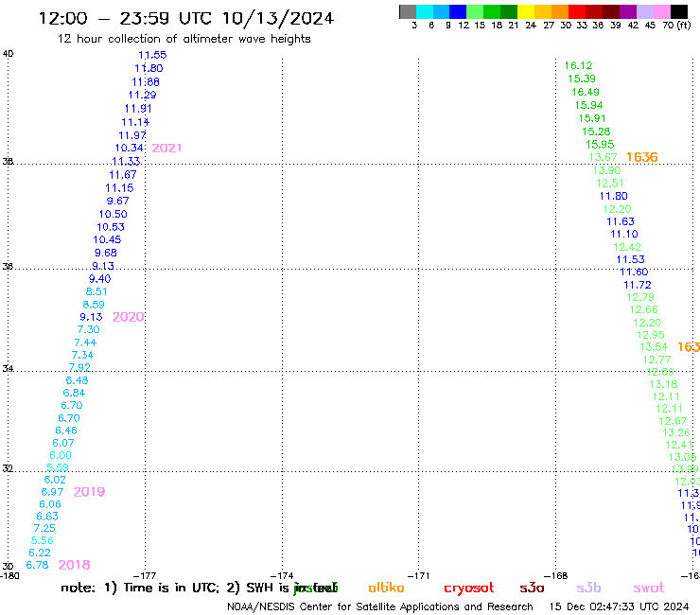Click the 'swot' satellite legend label

pos(649,588)
